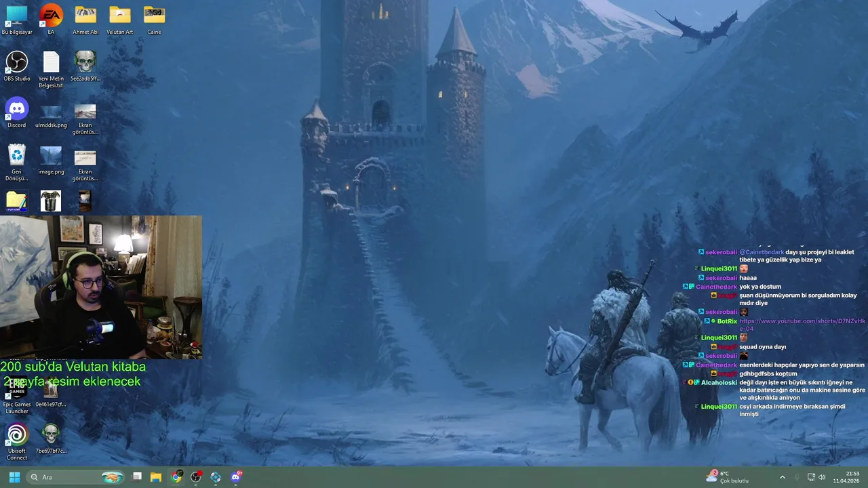Switch to Discord on the taskbar

[236, 477]
